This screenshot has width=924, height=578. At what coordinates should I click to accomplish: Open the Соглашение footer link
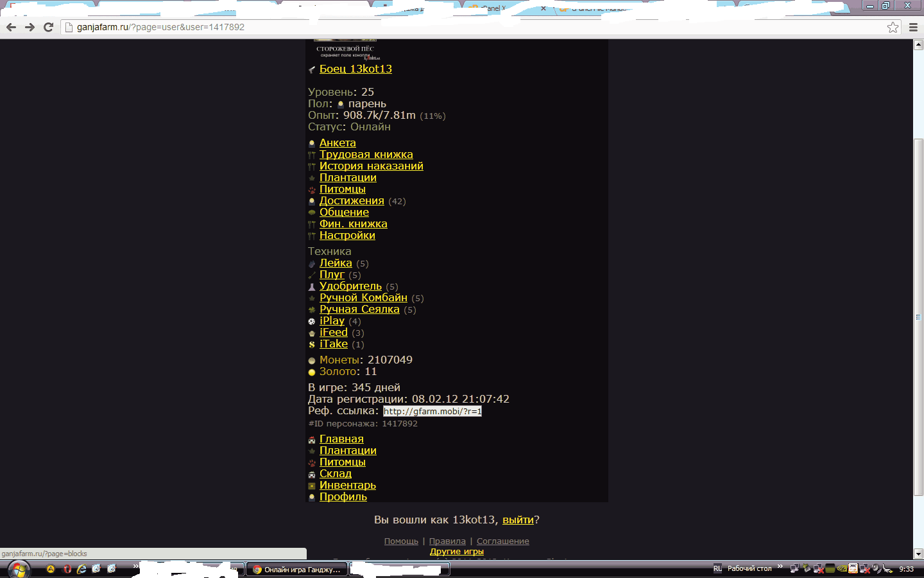503,541
